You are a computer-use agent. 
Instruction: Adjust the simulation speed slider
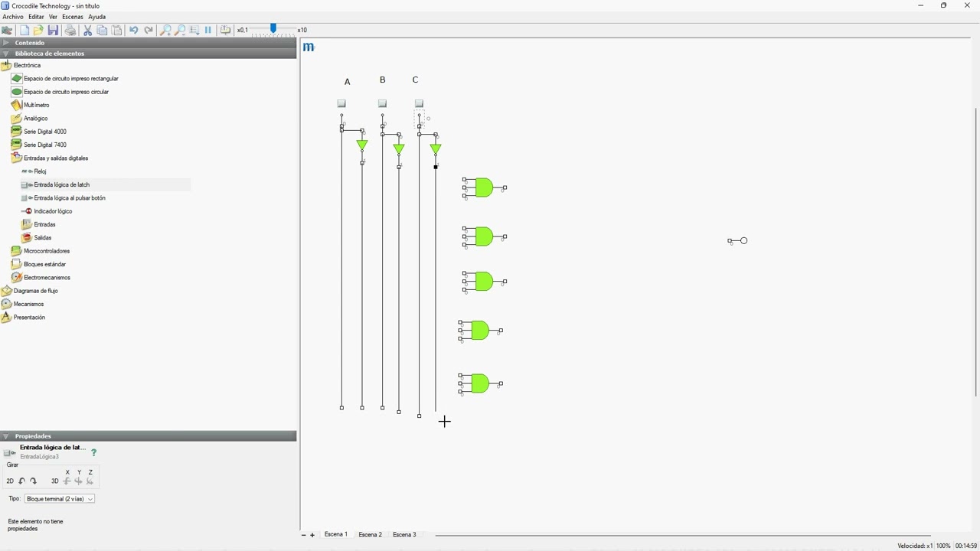coord(273,29)
